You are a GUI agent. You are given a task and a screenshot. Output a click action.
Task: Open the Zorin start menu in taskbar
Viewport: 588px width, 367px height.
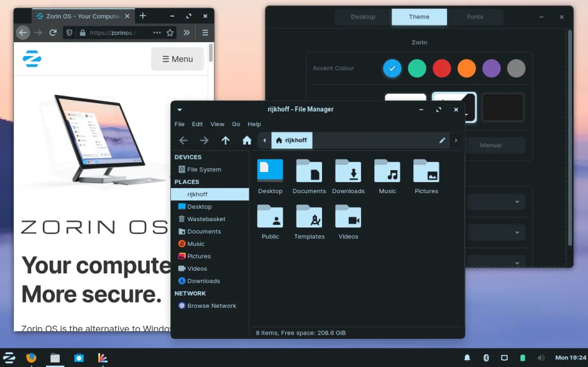[9, 357]
